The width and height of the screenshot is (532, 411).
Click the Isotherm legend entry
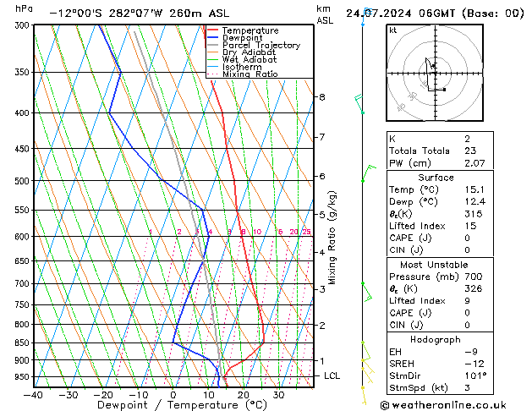(x=242, y=67)
